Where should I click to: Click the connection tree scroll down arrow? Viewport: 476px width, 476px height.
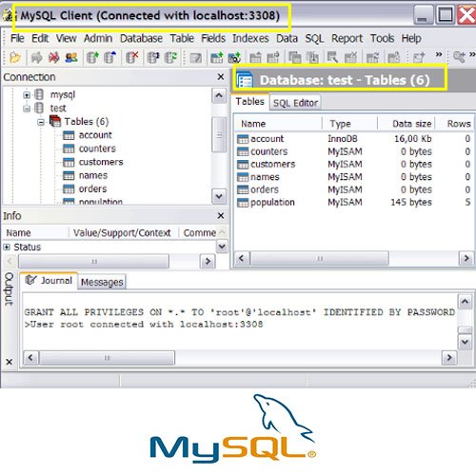pyautogui.click(x=219, y=196)
